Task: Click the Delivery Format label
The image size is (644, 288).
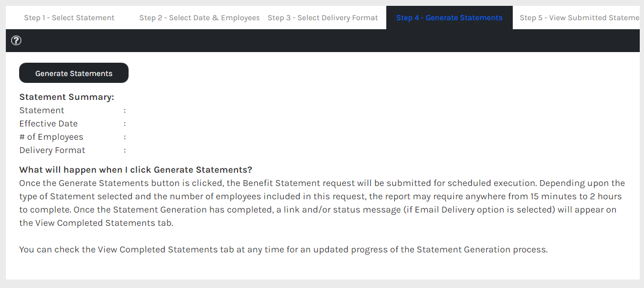Action: (52, 150)
